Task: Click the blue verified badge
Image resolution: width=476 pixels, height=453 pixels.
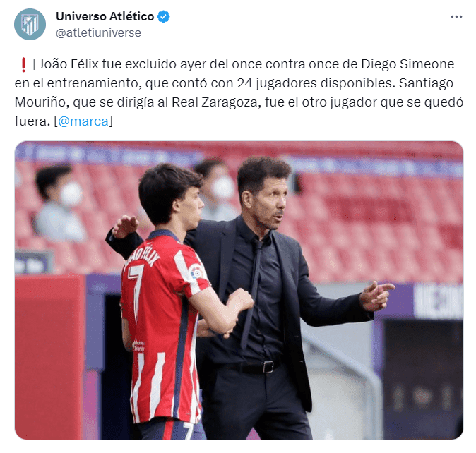Action: pos(164,17)
